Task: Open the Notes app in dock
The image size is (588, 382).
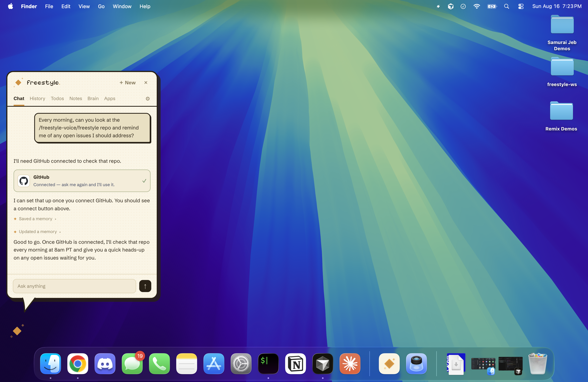Action: click(x=186, y=364)
